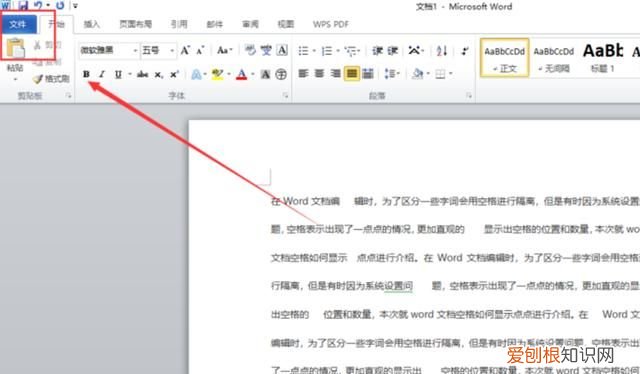Toggle Bold formatting
Viewport: 640px width, 374px height.
(x=86, y=74)
